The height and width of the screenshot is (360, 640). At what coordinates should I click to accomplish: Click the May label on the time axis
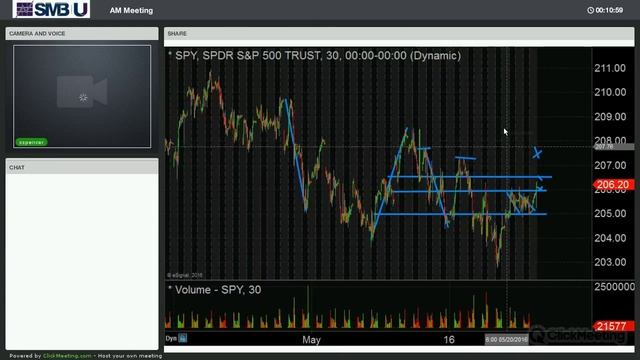(311, 340)
